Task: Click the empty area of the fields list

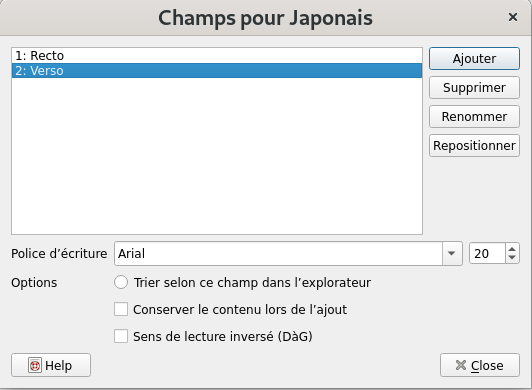Action: pos(217,156)
